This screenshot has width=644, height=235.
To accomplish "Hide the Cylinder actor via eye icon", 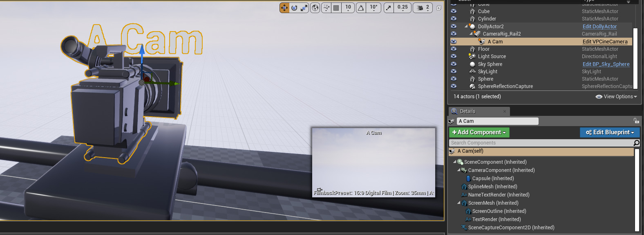I will (454, 19).
